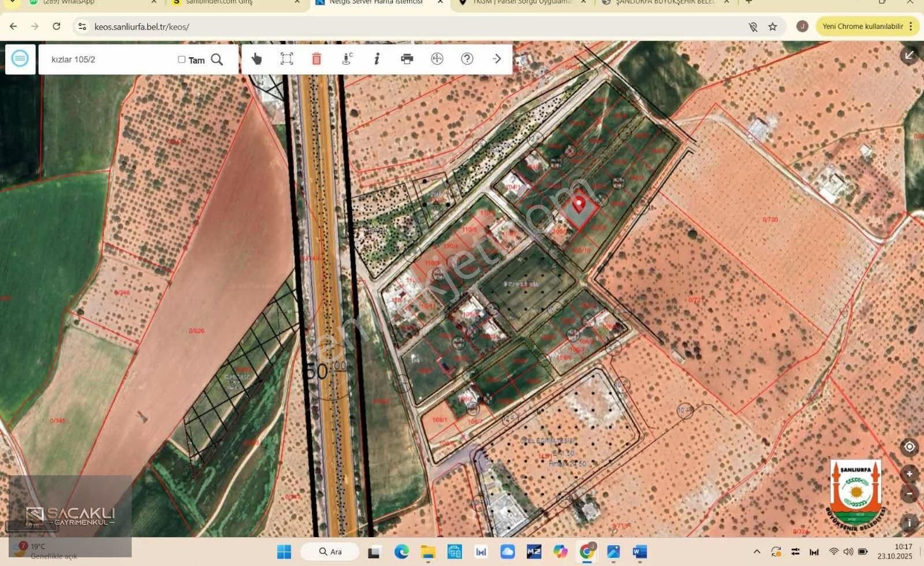The height and width of the screenshot is (566, 924).
Task: Click the info 'i' toolbar icon
Action: pos(377,59)
